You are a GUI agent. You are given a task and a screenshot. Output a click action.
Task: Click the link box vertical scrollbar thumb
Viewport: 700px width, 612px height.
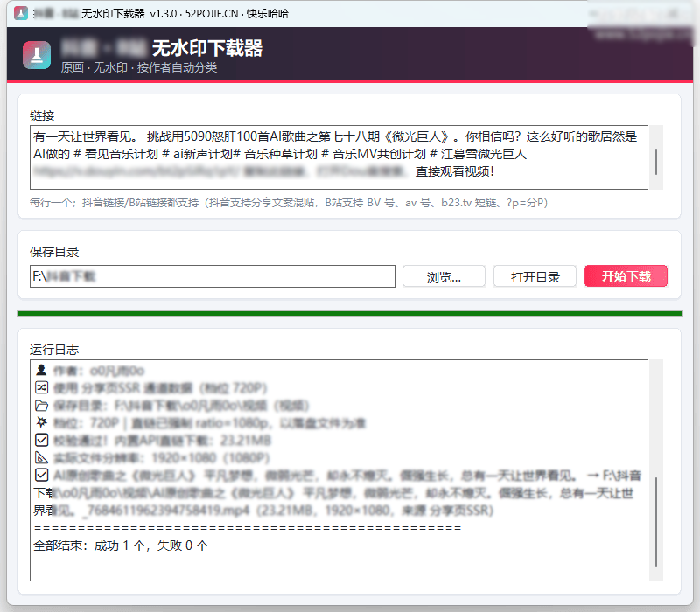655,162
